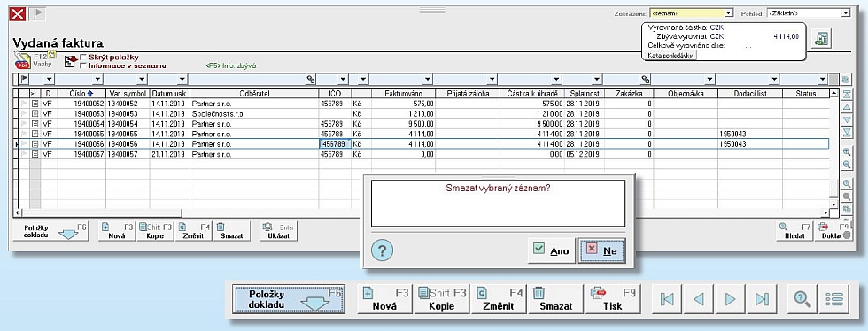
Task: Open filter dropdown above the Číslo column
Action: [97, 80]
